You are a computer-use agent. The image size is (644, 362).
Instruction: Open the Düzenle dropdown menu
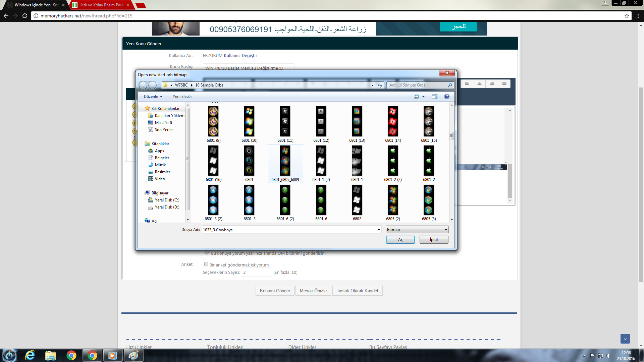[153, 97]
